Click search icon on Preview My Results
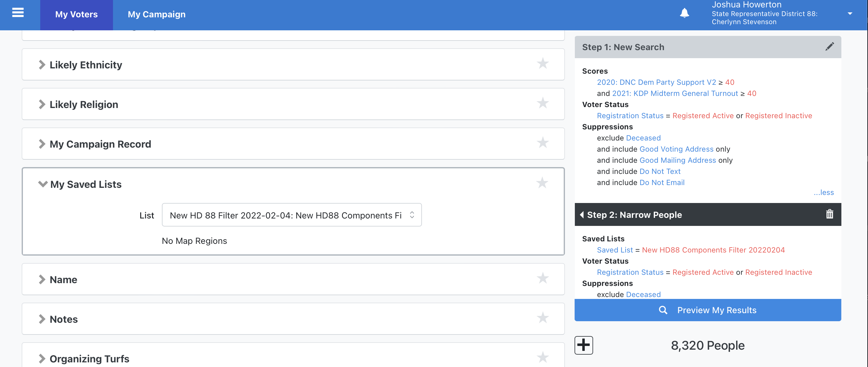868x367 pixels. tap(663, 310)
